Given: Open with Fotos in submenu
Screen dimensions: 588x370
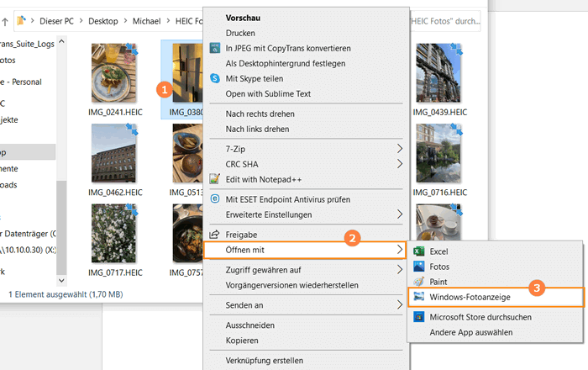Looking at the screenshot, I should pos(439,267).
